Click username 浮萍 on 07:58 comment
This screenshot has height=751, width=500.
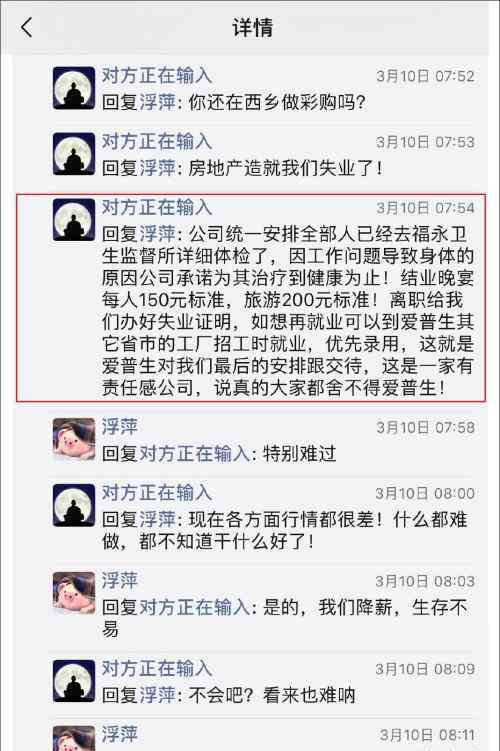pyautogui.click(x=120, y=427)
